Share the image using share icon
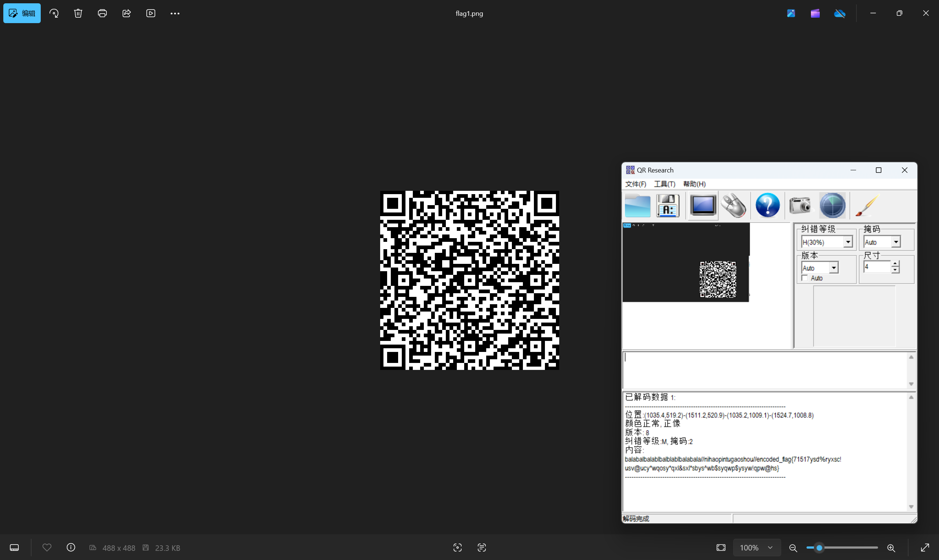 [126, 13]
